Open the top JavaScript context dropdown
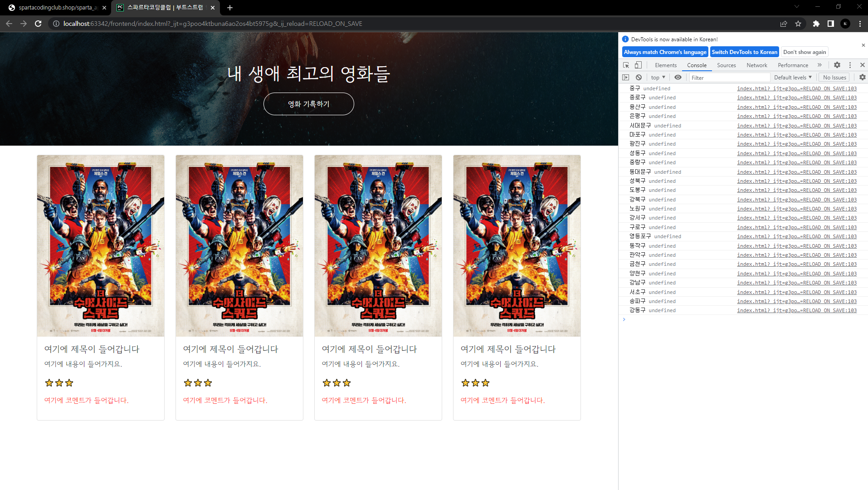 coord(658,78)
